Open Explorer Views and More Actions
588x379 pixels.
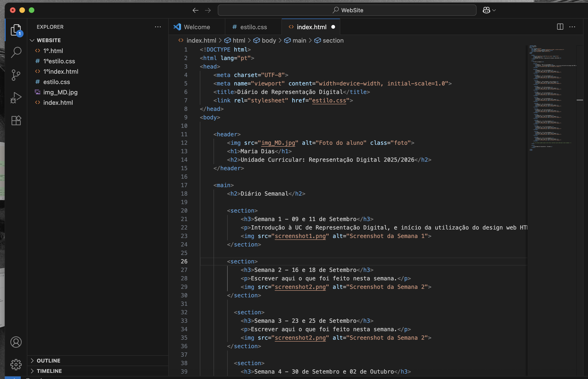click(x=158, y=27)
